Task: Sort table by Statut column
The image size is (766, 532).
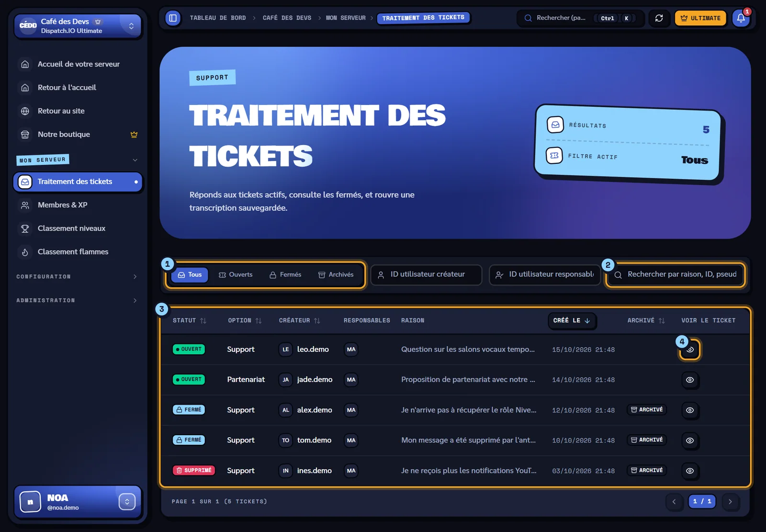Action: click(x=190, y=320)
